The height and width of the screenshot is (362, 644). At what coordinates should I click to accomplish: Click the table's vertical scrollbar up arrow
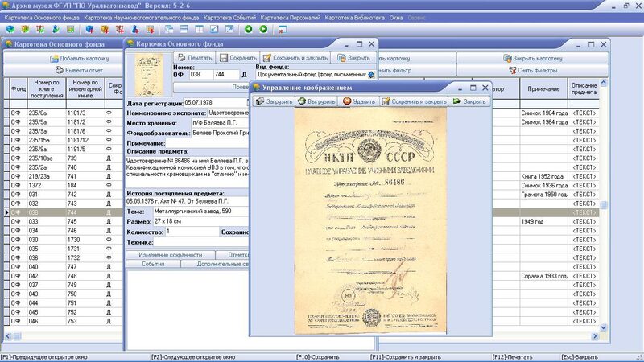pos(603,83)
